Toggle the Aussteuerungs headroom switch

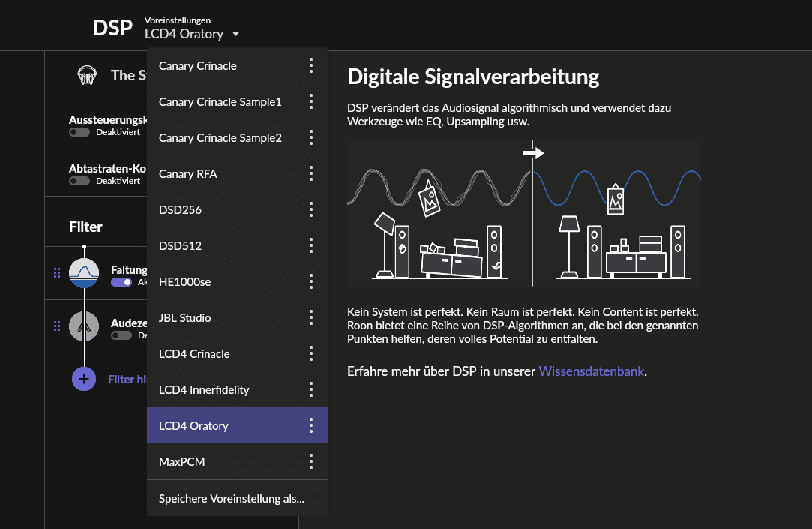[x=79, y=132]
